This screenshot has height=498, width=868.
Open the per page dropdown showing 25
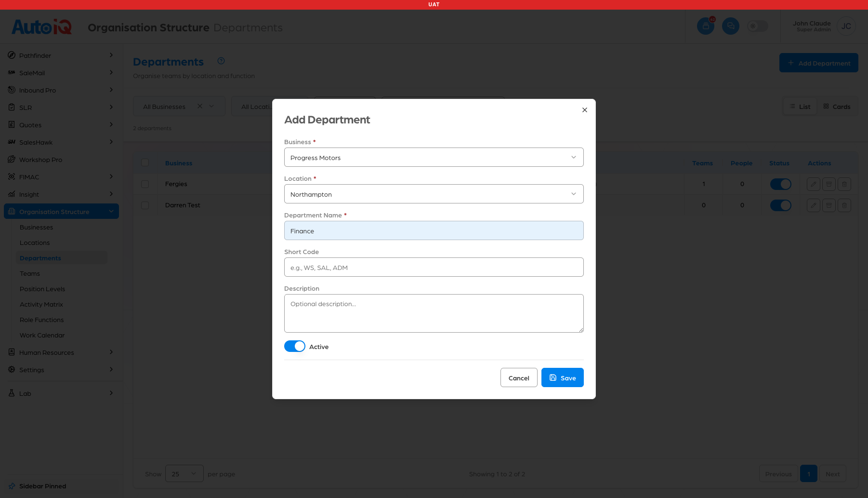(x=184, y=474)
